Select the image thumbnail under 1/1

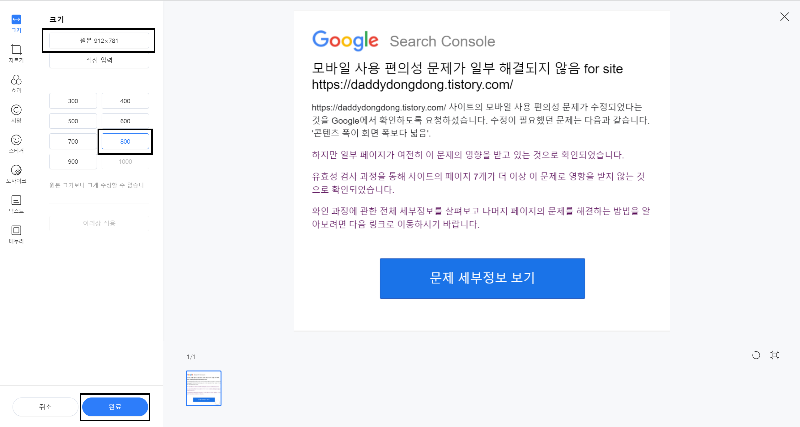[204, 388]
